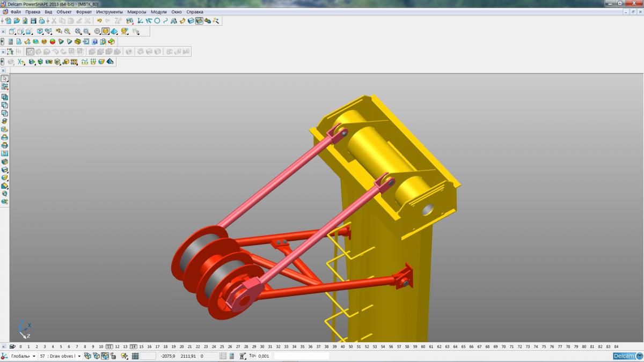644x362 pixels.
Task: Open the Макросы menu
Action: click(137, 12)
